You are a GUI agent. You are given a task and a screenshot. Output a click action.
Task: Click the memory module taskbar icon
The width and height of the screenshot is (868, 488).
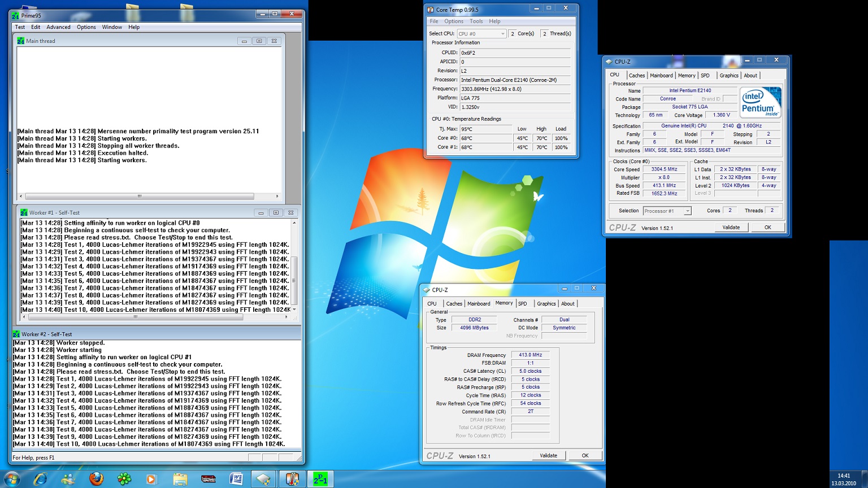pos(209,479)
